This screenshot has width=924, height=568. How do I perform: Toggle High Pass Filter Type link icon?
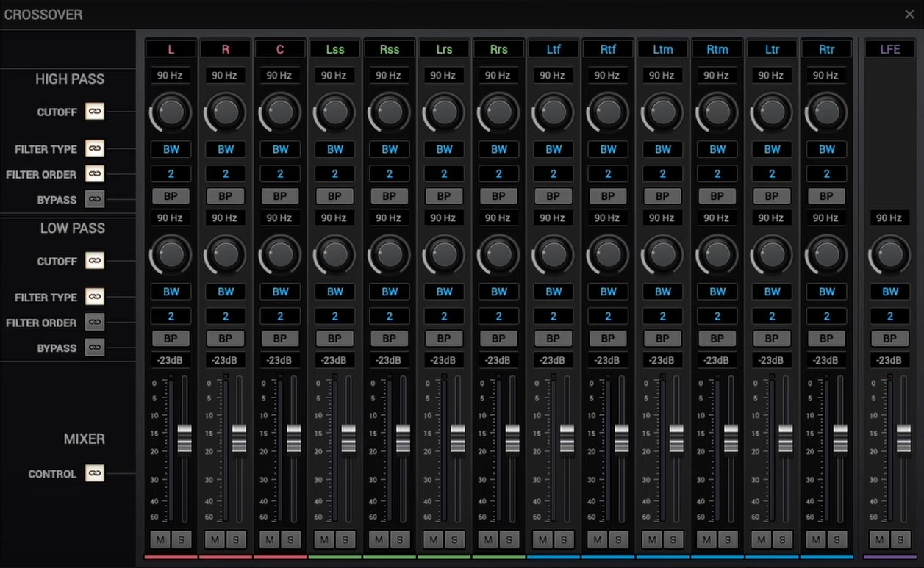[x=94, y=148]
